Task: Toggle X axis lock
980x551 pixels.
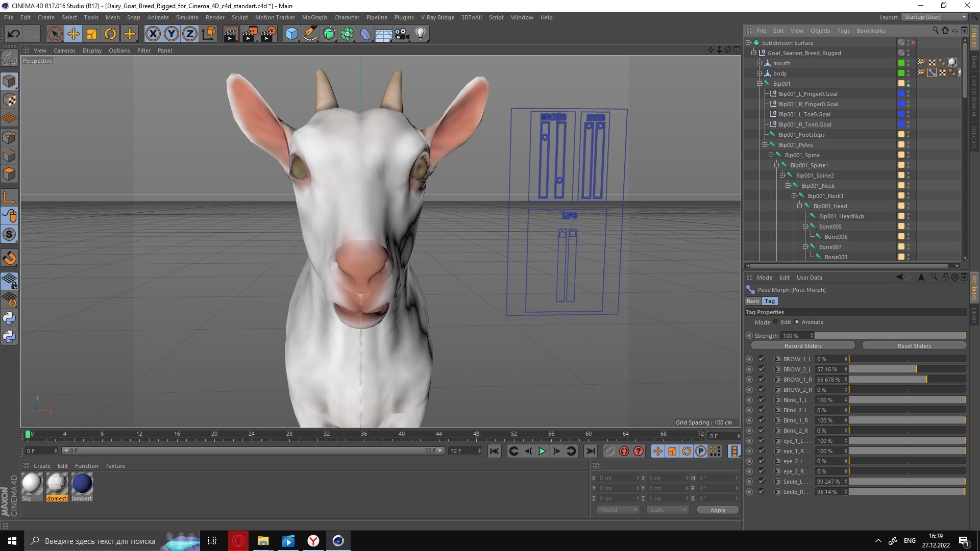Action: [x=153, y=34]
